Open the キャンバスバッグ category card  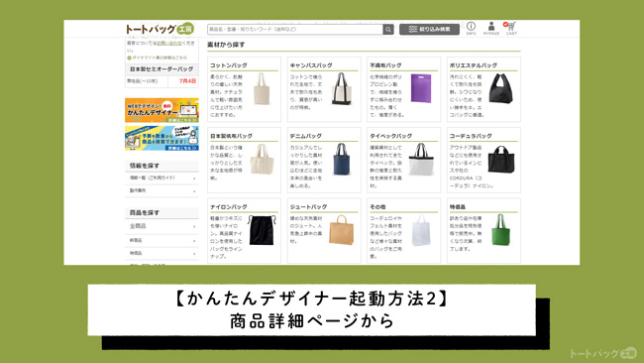[x=324, y=89]
